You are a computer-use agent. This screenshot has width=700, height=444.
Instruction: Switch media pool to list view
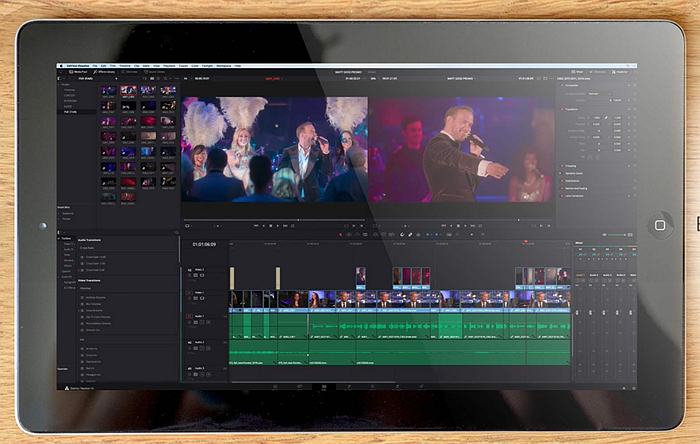tap(158, 79)
